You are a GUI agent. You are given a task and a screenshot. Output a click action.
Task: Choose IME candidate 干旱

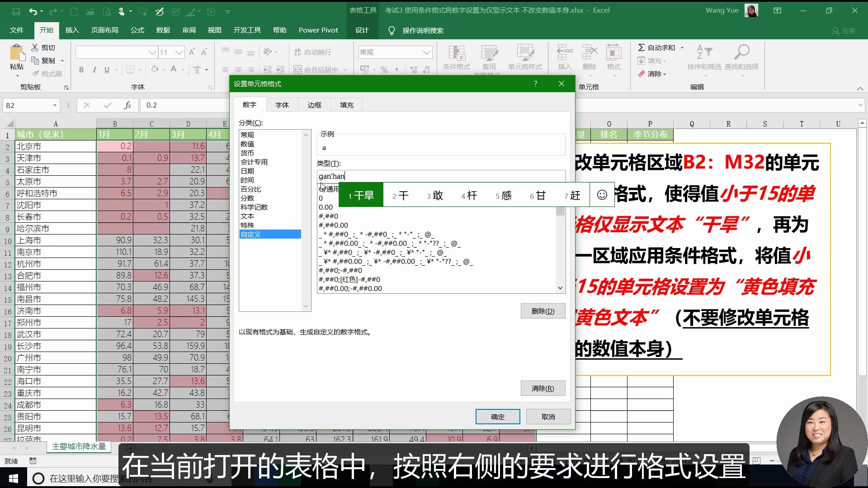(x=361, y=195)
